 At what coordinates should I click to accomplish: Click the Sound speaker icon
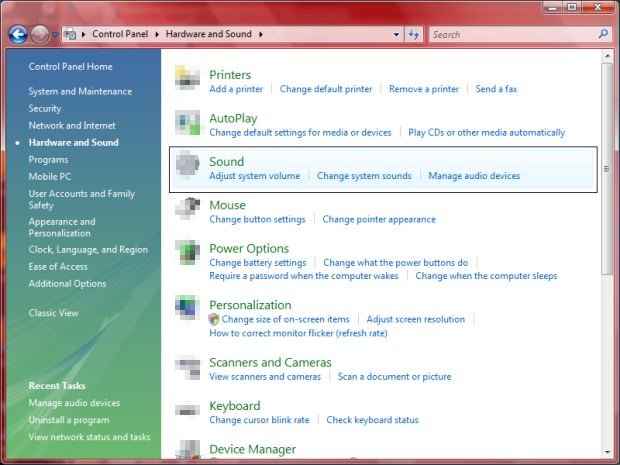[x=187, y=167]
